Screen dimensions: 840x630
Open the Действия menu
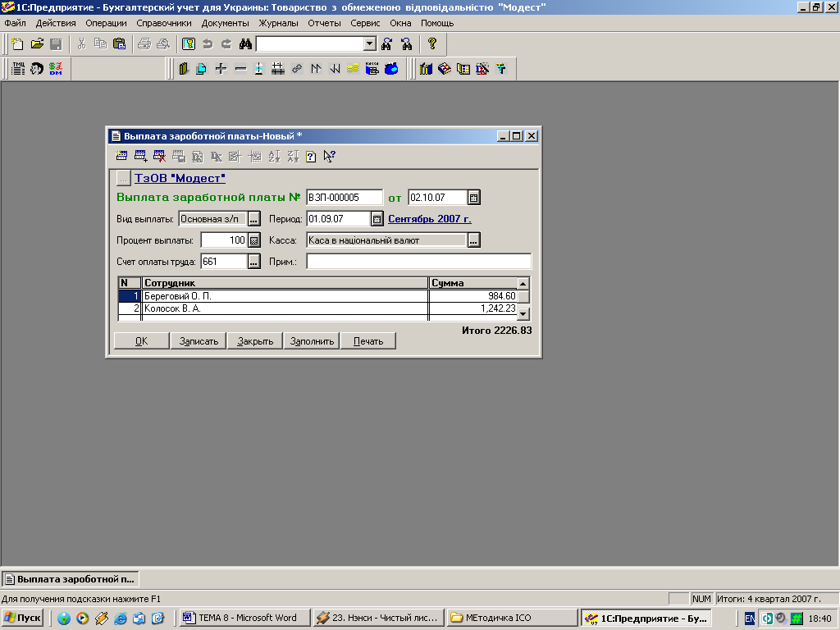pos(56,23)
